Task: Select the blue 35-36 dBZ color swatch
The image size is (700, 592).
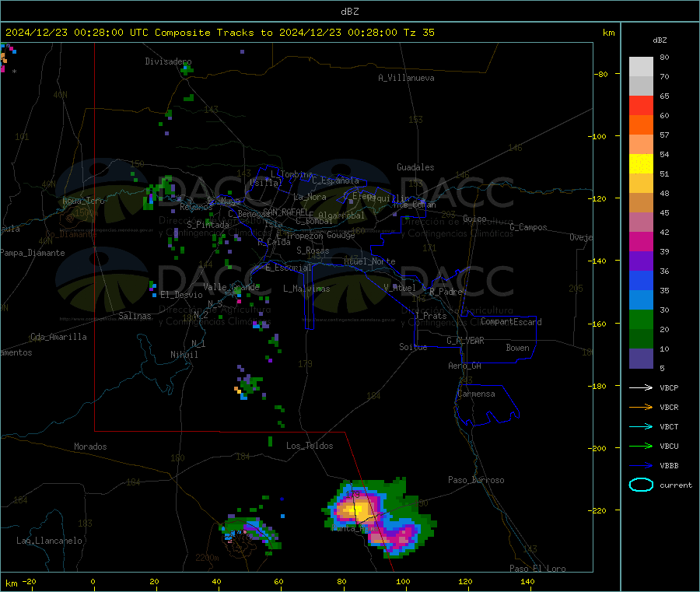Action: point(641,280)
